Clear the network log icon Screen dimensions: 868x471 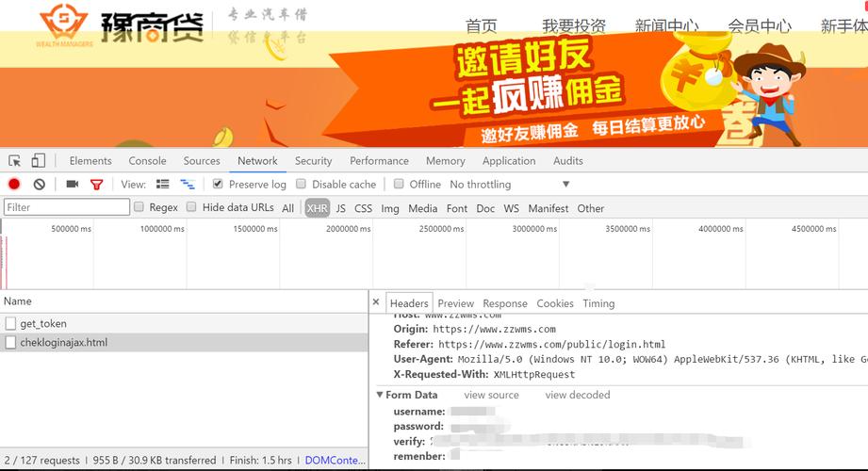(x=40, y=185)
